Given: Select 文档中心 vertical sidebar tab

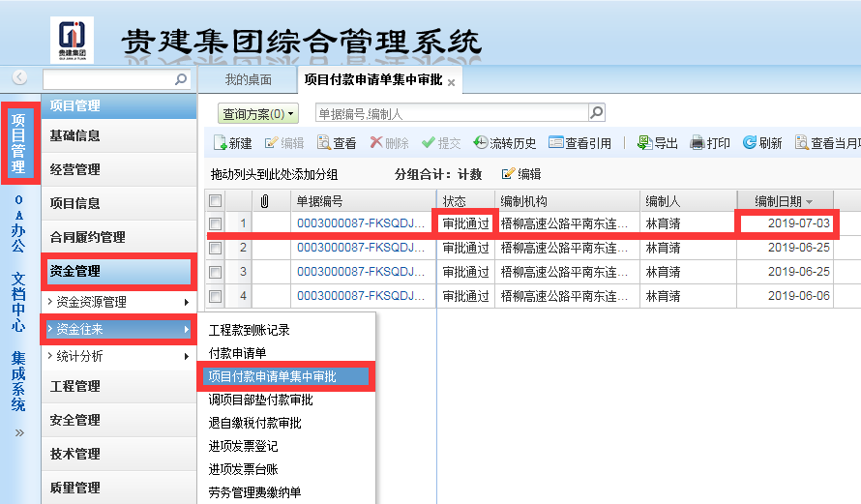Looking at the screenshot, I should 18,302.
